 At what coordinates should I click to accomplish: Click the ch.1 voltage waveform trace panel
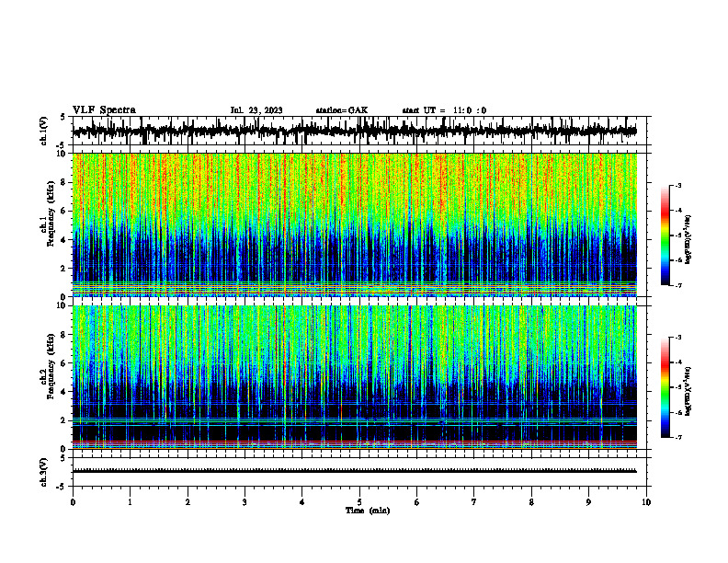pos(359,131)
